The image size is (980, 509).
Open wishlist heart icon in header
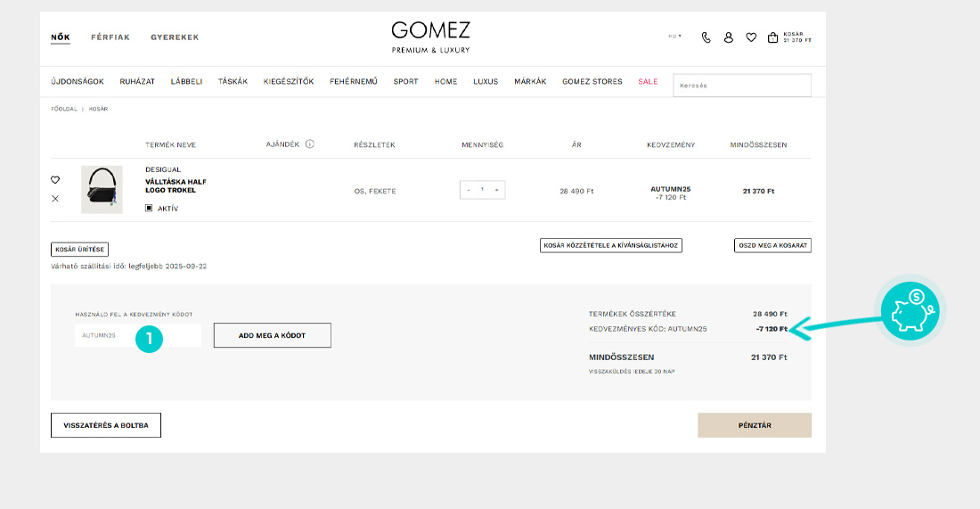coord(751,37)
